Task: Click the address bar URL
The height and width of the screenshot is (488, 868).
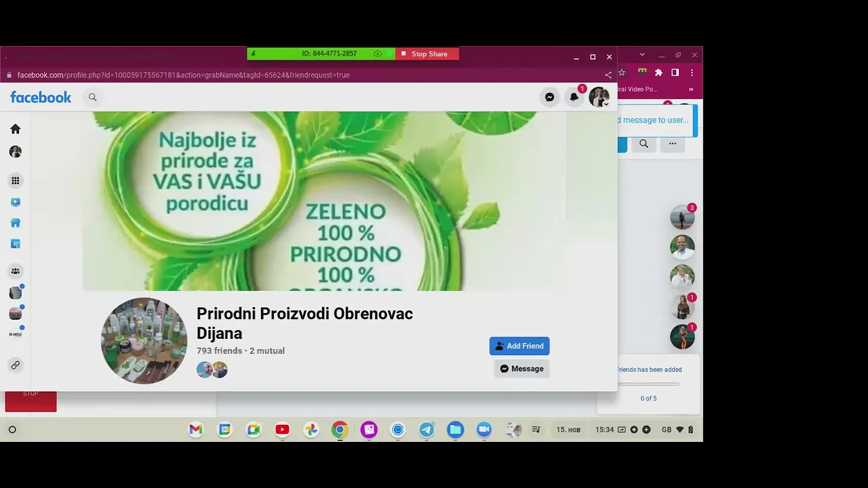Action: [183, 75]
